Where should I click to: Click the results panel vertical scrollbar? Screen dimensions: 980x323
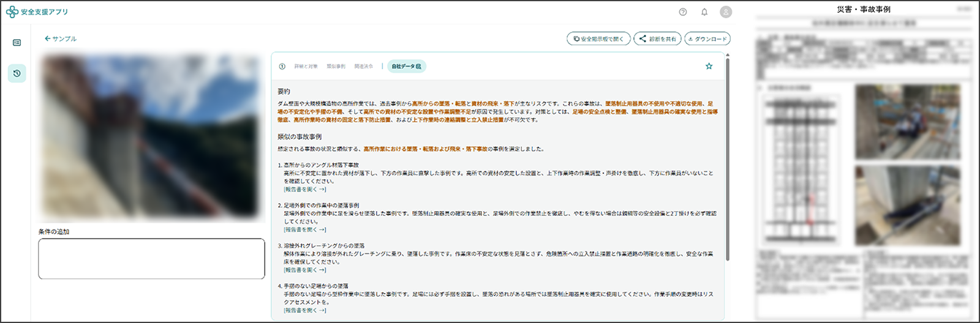point(728,159)
